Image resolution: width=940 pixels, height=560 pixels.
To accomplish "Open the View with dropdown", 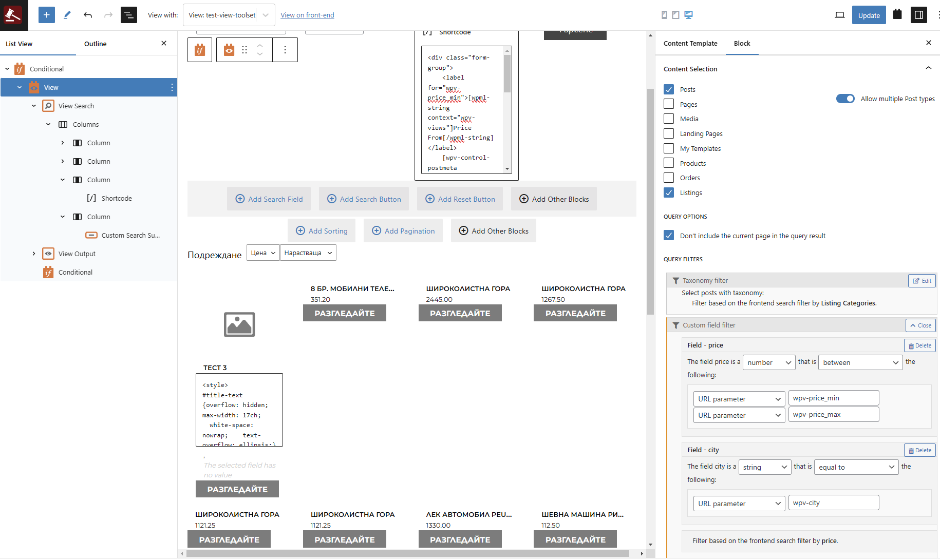I will [x=229, y=15].
